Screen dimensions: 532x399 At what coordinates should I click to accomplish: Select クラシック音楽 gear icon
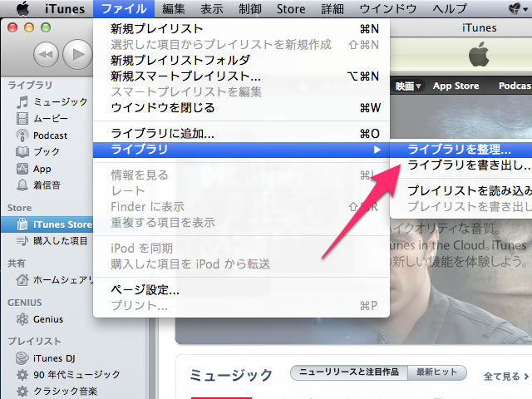coord(22,392)
